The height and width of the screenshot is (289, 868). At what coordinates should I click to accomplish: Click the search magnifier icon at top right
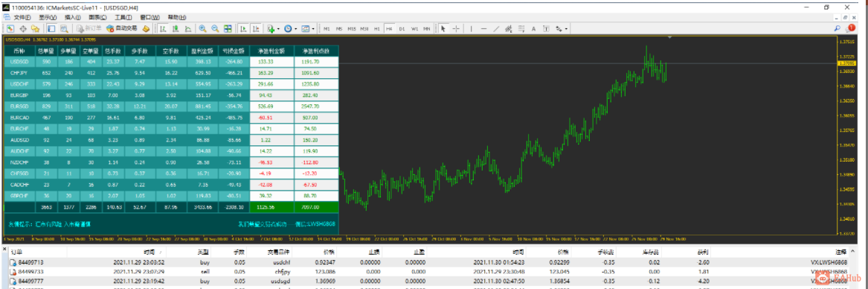click(837, 28)
